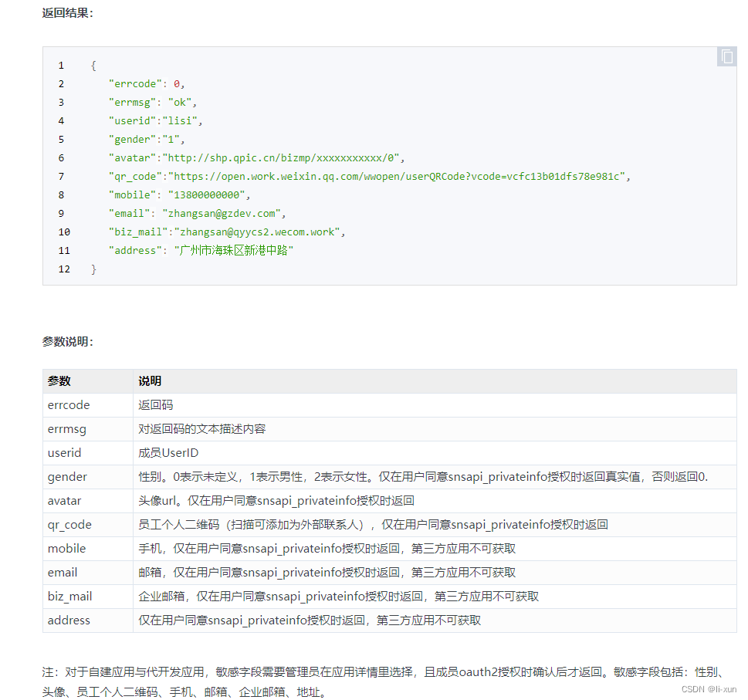Select the mobile number 13800000000 line

pos(179,195)
